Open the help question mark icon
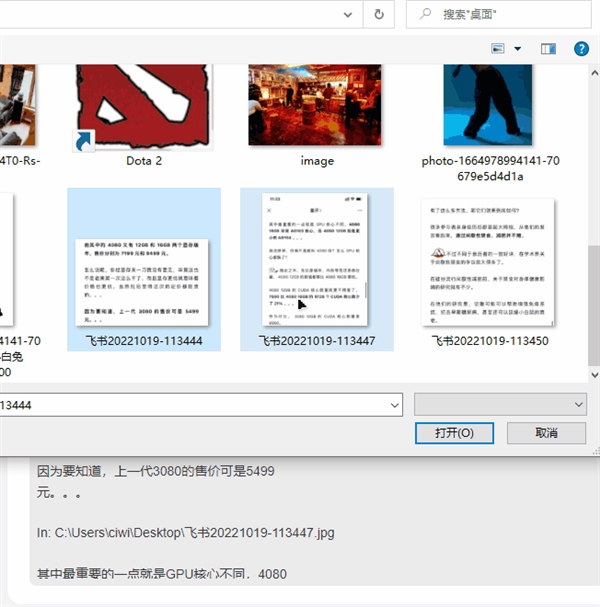600x607 pixels. pyautogui.click(x=580, y=48)
